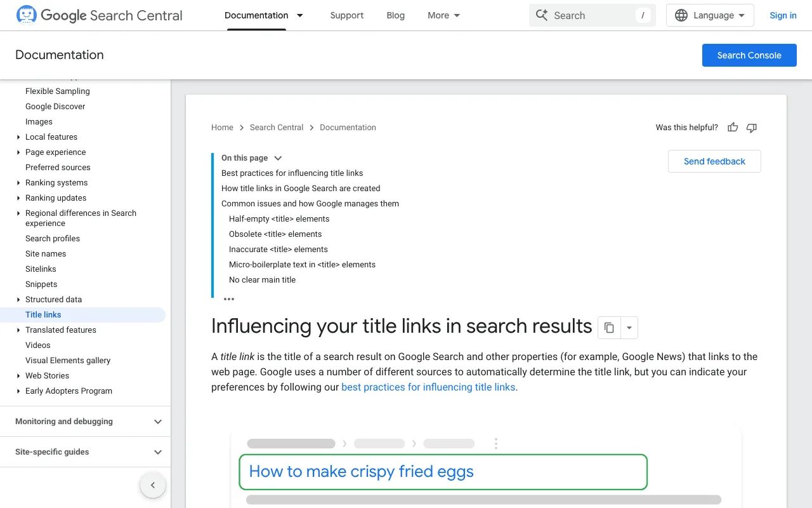Viewport: 812px width, 508px height.
Task: Jump to Micro-boilerplate text in <title> elements
Action: coord(302,265)
